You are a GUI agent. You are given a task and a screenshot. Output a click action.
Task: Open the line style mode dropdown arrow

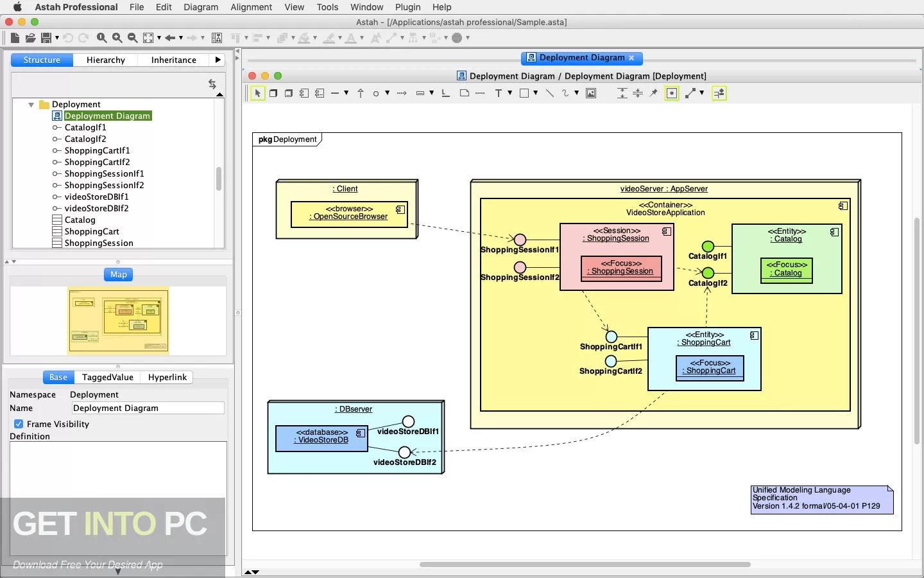(701, 93)
